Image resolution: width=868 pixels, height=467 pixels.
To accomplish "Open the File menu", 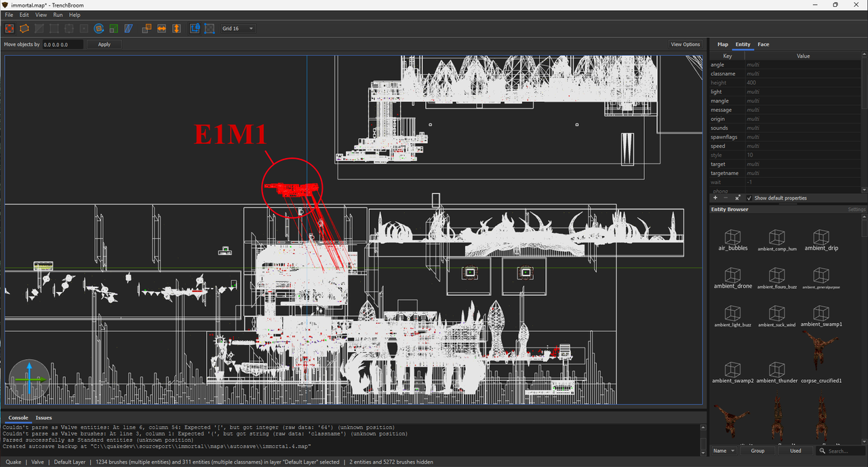I will click(x=9, y=15).
